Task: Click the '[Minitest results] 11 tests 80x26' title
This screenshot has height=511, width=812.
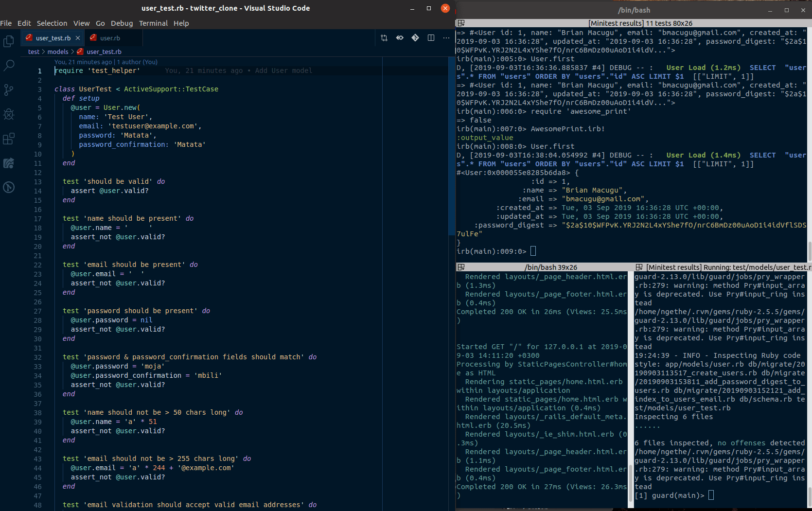Action: [640, 23]
